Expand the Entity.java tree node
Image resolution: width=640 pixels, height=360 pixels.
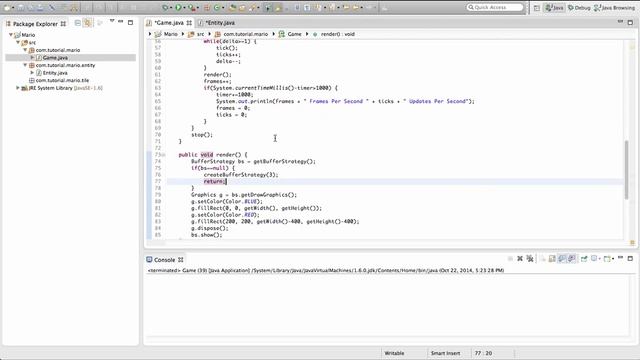(x=32, y=73)
